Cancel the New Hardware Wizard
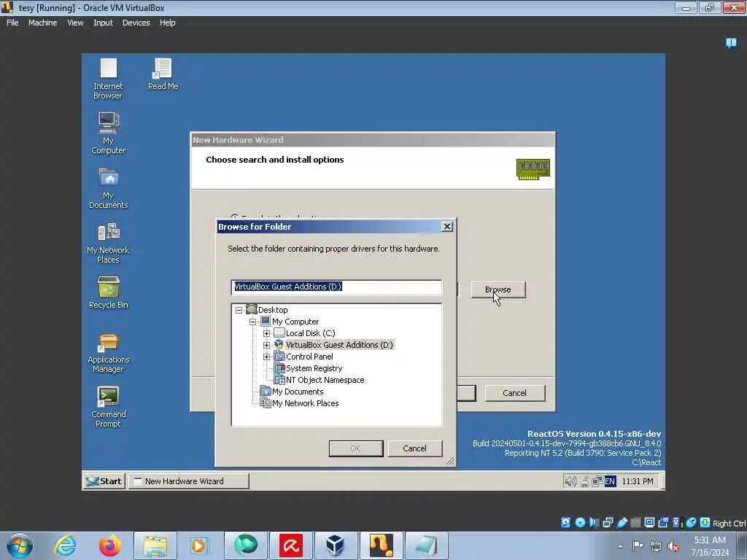747x560 pixels. pyautogui.click(x=514, y=393)
